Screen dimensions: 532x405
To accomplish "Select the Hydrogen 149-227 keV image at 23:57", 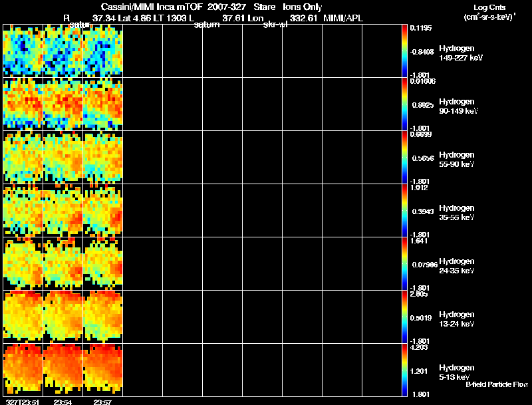I will [103, 51].
